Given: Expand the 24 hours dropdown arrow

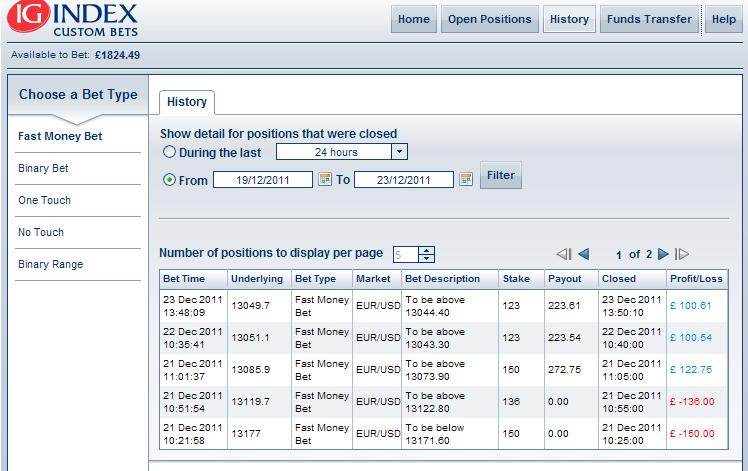Looking at the screenshot, I should [x=399, y=152].
